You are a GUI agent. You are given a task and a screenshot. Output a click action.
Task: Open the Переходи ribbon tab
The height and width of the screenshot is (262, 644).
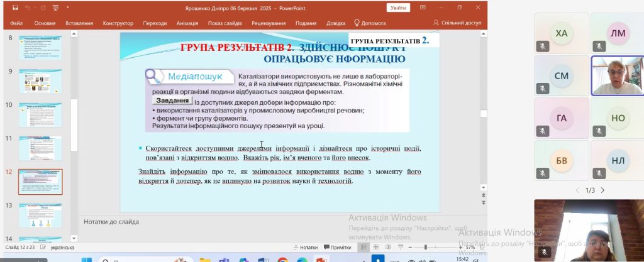(x=155, y=23)
